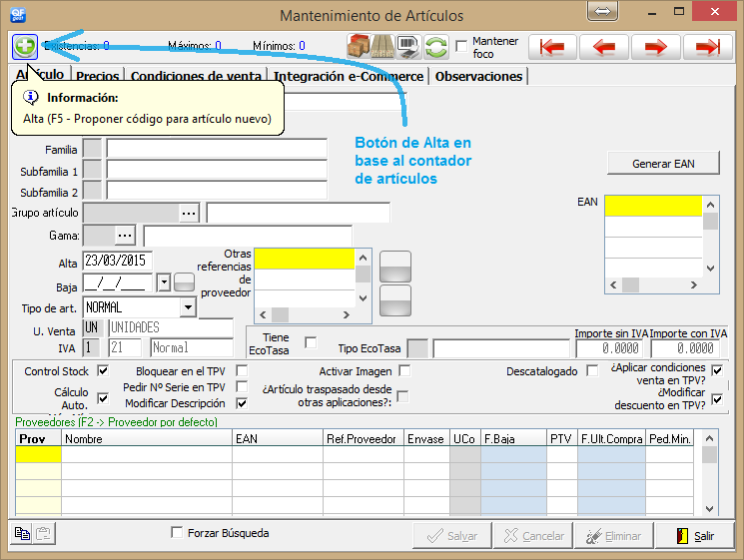Viewport: 744px width, 560px height.
Task: Click the green plus Alta button
Action: pyautogui.click(x=25, y=47)
